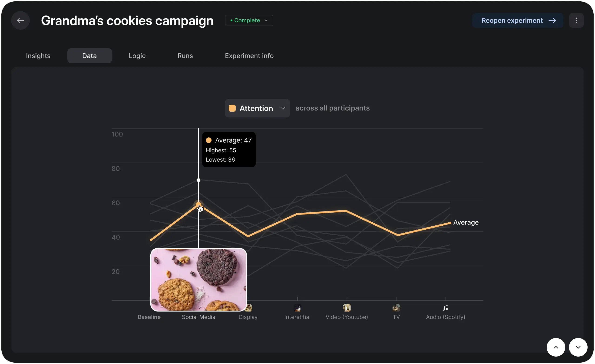The image size is (595, 364).
Task: Click the back arrow next to the title
Action: 20,20
